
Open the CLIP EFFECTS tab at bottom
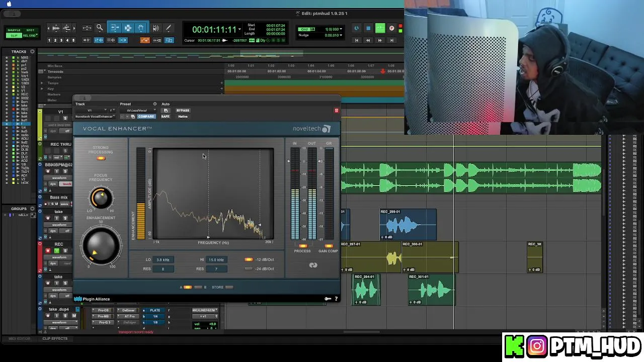click(x=55, y=339)
